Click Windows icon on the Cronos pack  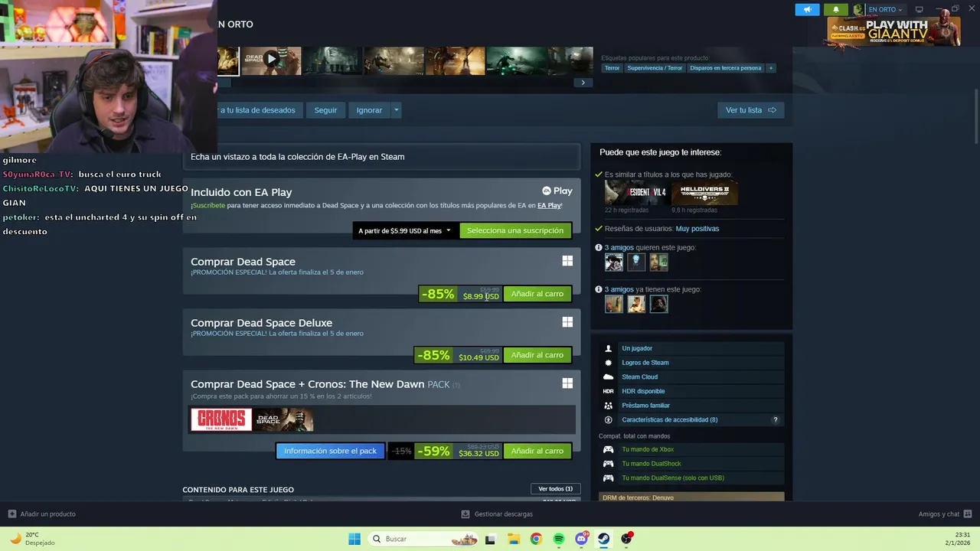pyautogui.click(x=567, y=383)
